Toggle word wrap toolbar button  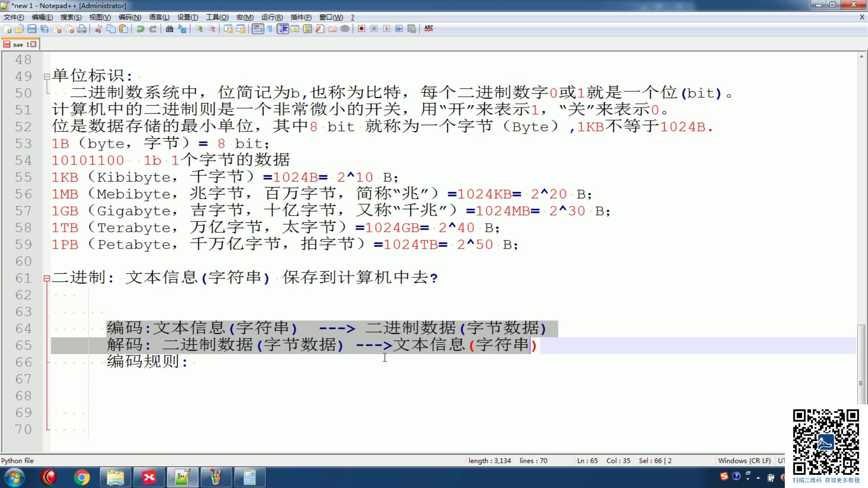point(258,29)
